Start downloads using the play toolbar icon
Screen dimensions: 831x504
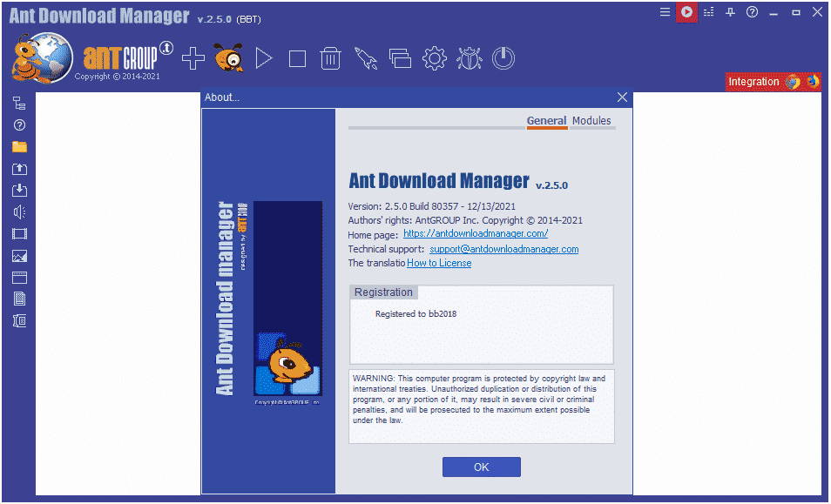point(264,57)
